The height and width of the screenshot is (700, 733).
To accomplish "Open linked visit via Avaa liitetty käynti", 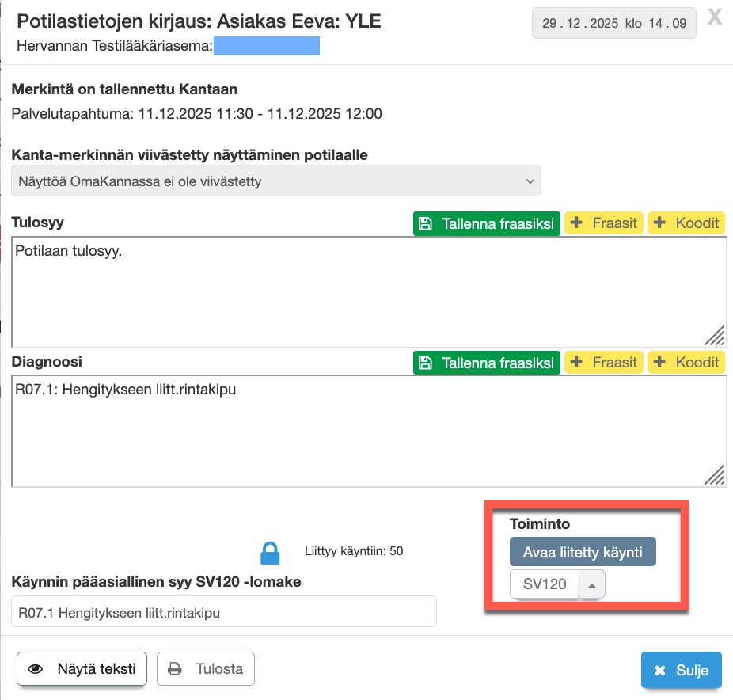I will click(583, 552).
